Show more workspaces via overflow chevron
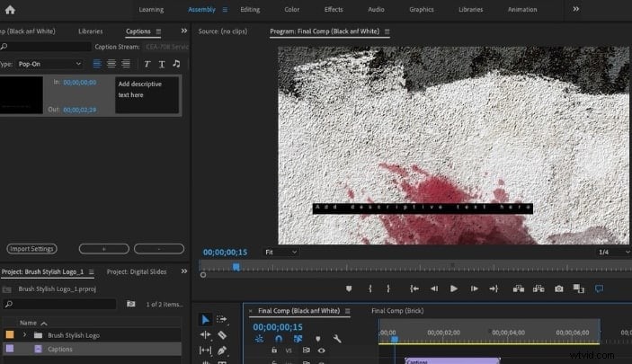This screenshot has height=364, width=632. (576, 9)
